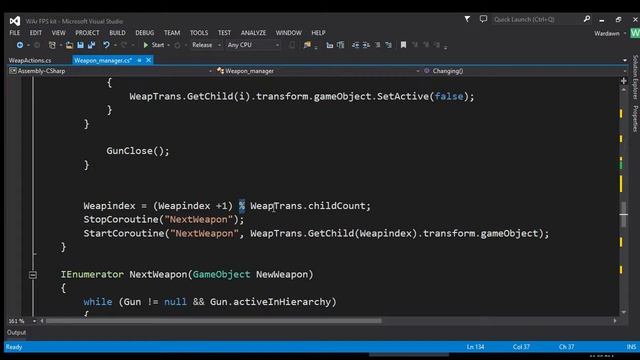The image size is (640, 360).
Task: Click the highlighted % operator in code
Action: (242, 206)
